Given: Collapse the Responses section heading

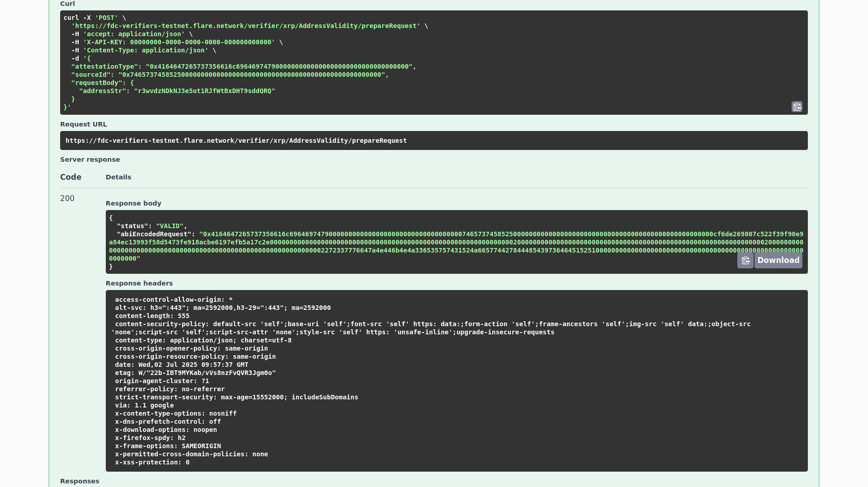Looking at the screenshot, I should pos(80,481).
